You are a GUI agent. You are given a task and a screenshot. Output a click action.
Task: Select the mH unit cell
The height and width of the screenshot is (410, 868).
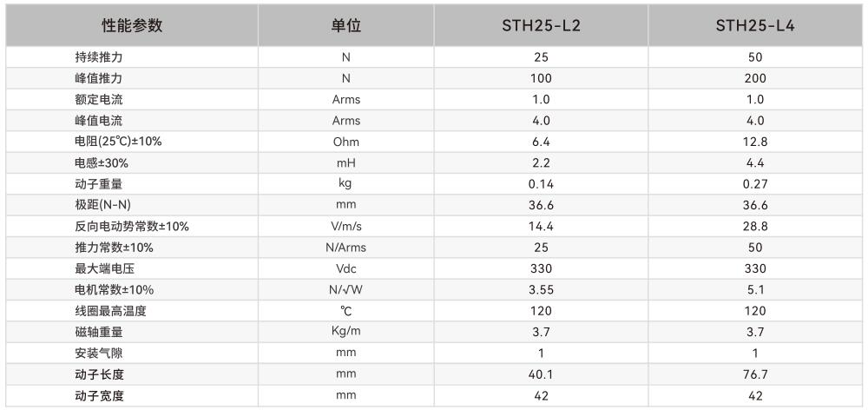click(345, 162)
